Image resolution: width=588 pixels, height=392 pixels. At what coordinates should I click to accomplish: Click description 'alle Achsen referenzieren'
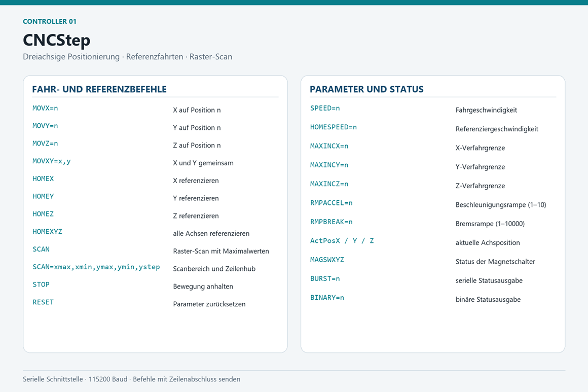(211, 233)
